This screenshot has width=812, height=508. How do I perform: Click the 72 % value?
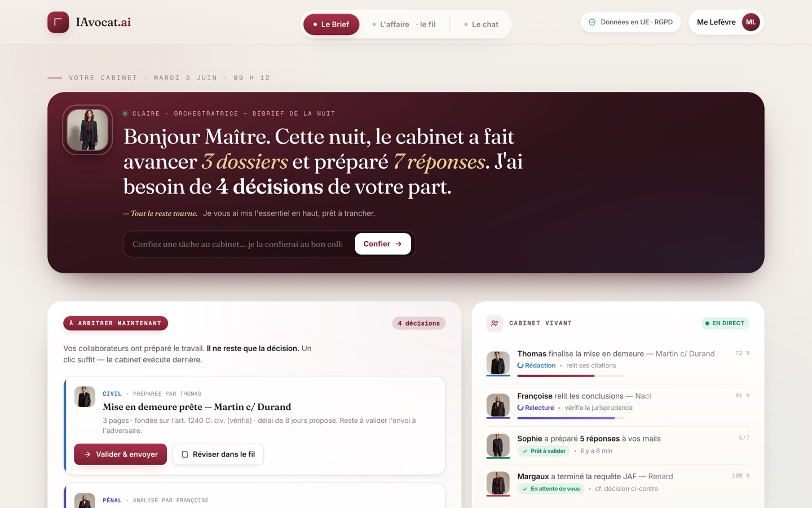point(742,353)
